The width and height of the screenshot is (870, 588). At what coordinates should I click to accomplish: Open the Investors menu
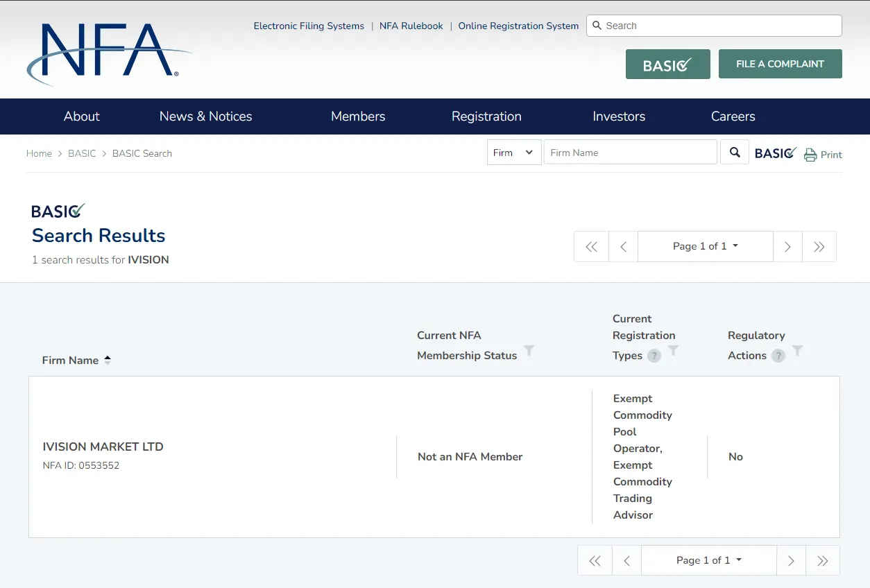pos(619,116)
